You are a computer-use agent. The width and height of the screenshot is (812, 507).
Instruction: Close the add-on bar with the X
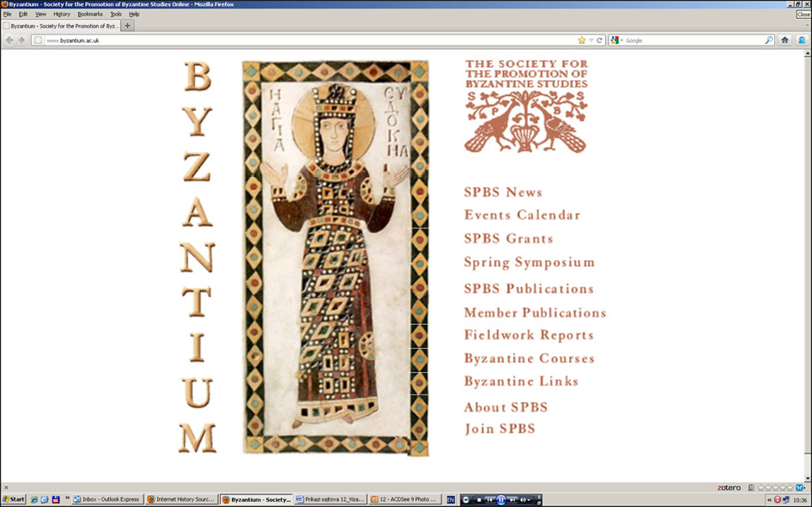(x=6, y=487)
